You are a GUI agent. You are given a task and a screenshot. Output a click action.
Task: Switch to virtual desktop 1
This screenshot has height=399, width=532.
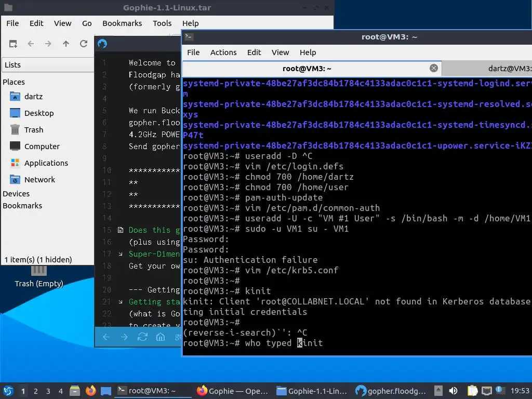click(23, 391)
